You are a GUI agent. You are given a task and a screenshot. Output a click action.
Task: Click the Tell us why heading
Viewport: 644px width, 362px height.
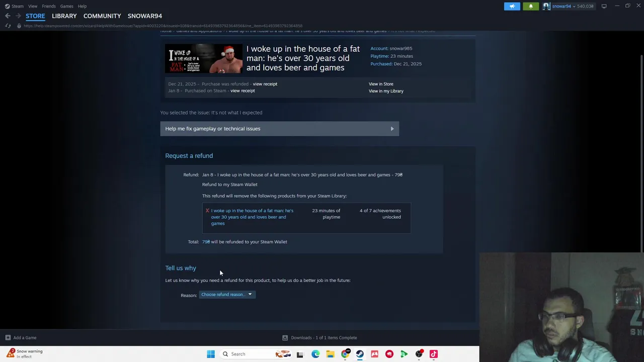pyautogui.click(x=181, y=268)
